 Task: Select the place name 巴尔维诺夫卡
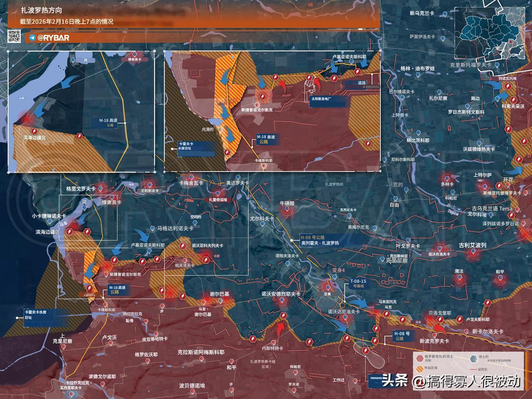tap(402, 91)
